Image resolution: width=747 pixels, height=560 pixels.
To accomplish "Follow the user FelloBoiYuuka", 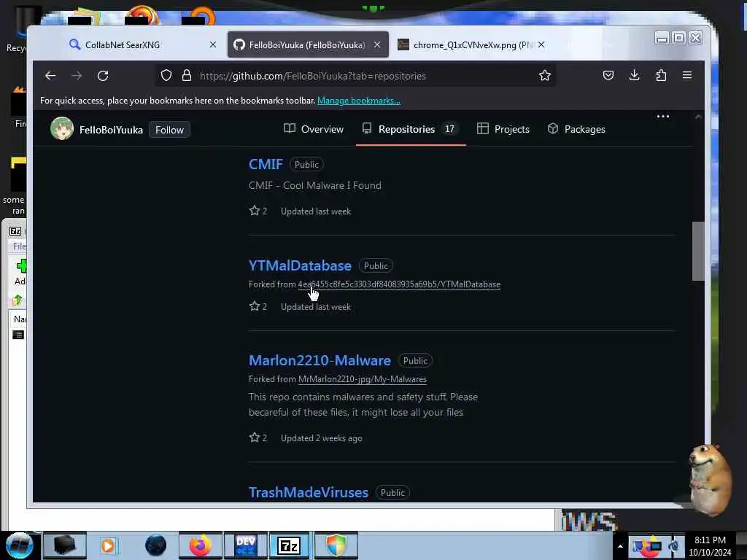I will tap(169, 130).
